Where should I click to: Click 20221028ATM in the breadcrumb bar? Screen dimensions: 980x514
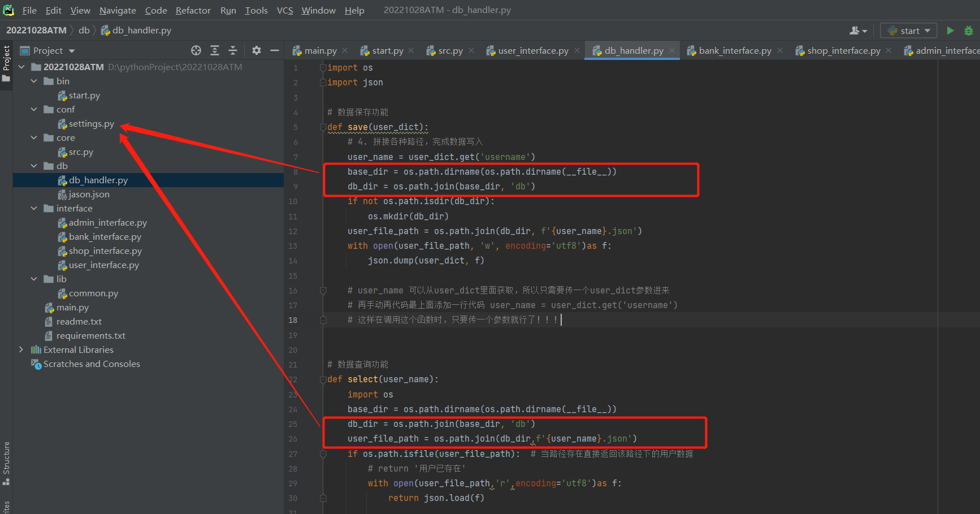[x=36, y=30]
